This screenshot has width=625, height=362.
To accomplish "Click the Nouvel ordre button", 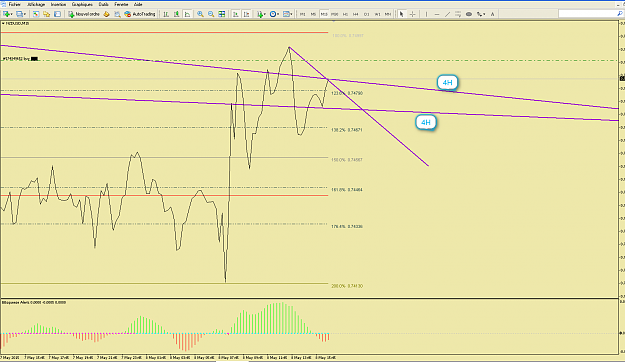I will click(84, 14).
